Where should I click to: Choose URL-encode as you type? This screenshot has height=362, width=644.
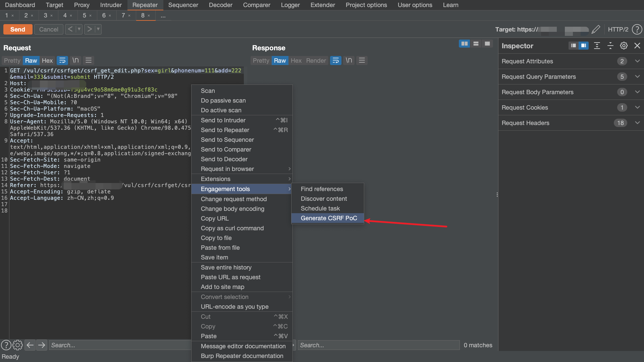tap(242, 307)
